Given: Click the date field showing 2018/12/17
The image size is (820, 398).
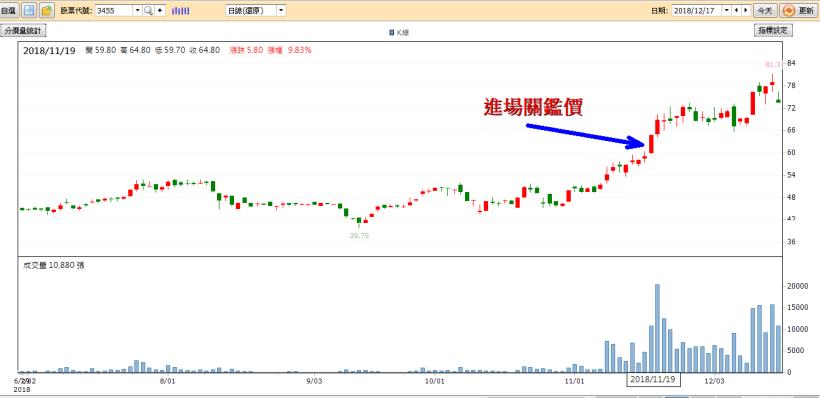Looking at the screenshot, I should click(697, 10).
